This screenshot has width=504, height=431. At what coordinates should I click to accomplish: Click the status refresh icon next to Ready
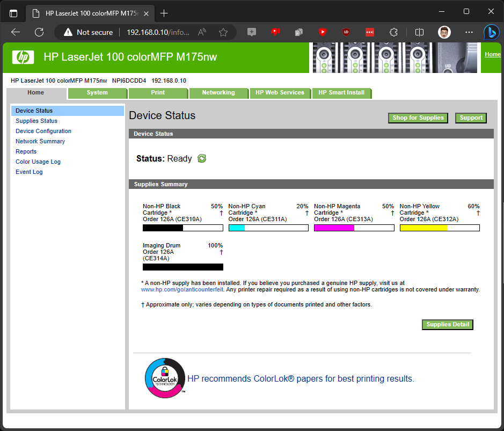[201, 158]
